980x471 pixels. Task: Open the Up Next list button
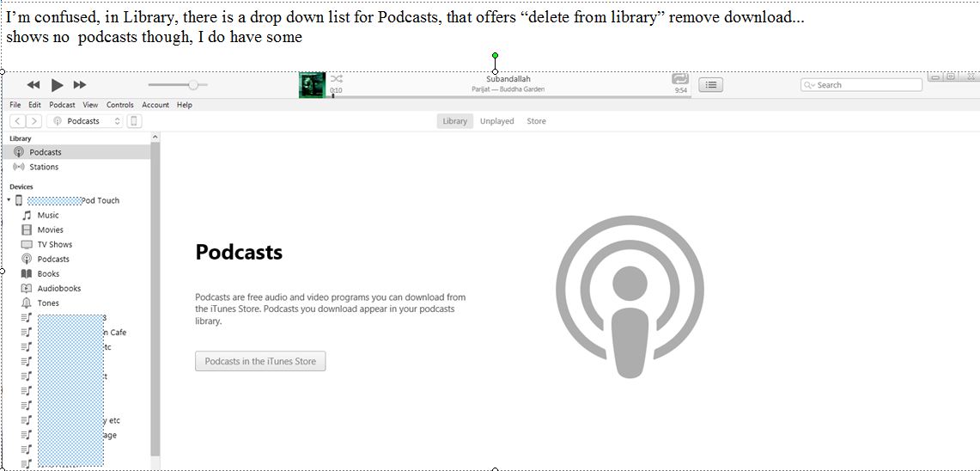(x=710, y=85)
